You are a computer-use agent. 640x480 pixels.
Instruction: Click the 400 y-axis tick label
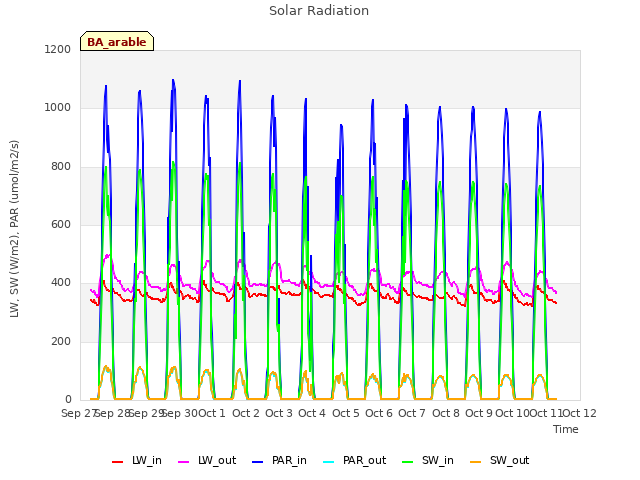pyautogui.click(x=61, y=283)
